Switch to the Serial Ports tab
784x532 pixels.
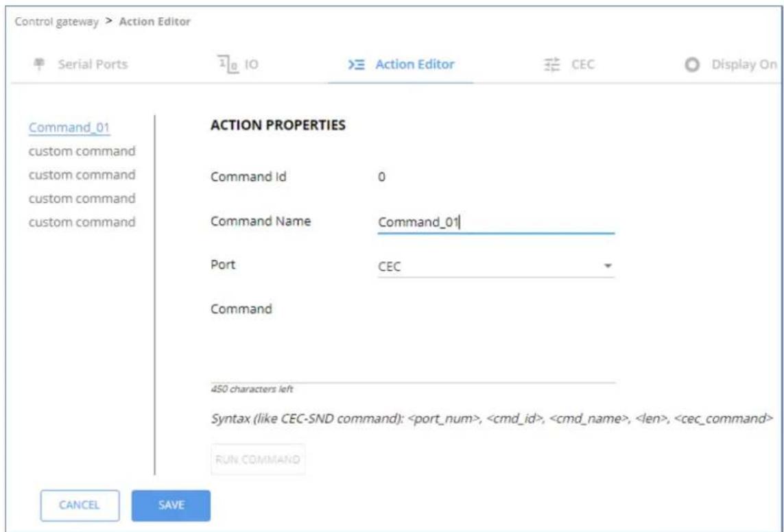click(93, 64)
